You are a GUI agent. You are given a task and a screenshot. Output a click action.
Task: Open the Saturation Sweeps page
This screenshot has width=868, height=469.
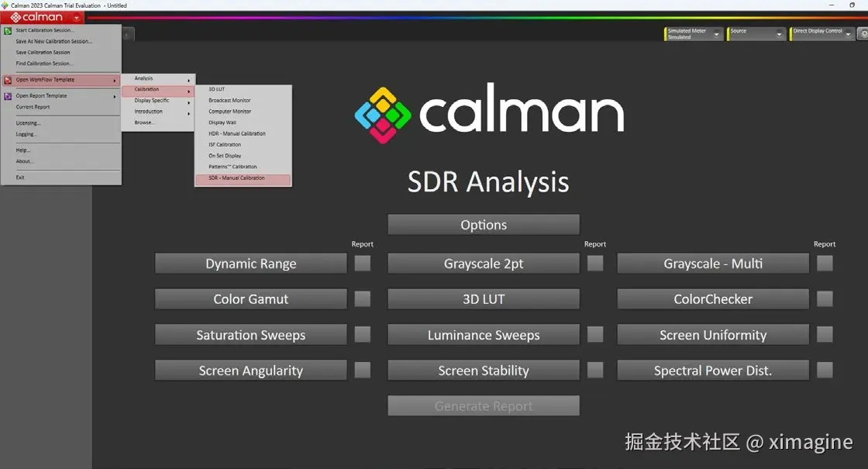pyautogui.click(x=251, y=334)
